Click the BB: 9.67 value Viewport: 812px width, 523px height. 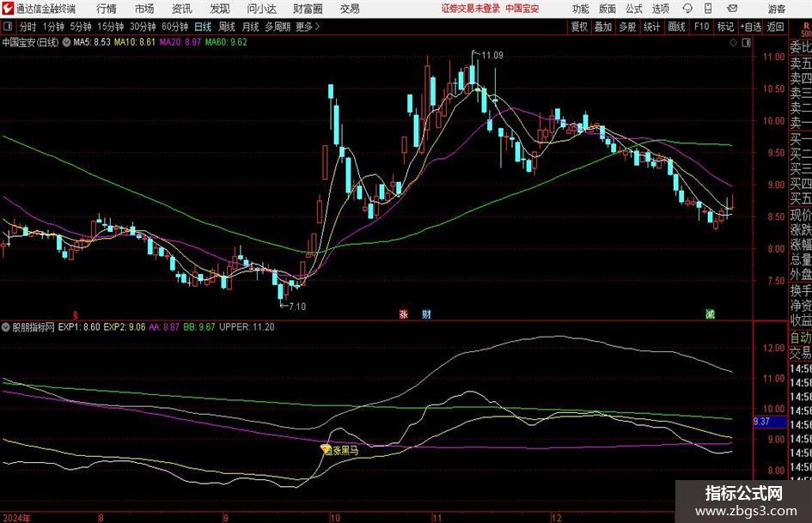(x=199, y=327)
